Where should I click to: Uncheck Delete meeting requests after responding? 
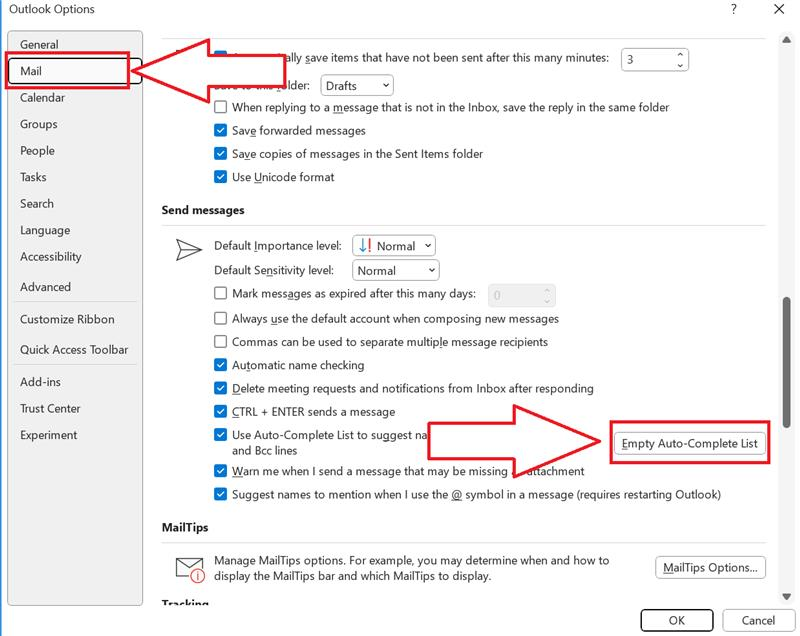[x=220, y=388]
